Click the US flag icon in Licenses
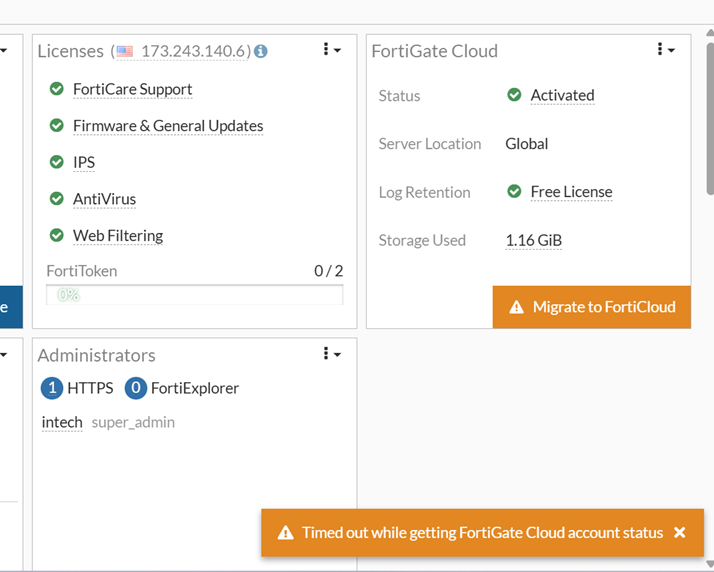Image resolution: width=714 pixels, height=572 pixels. pos(124,51)
